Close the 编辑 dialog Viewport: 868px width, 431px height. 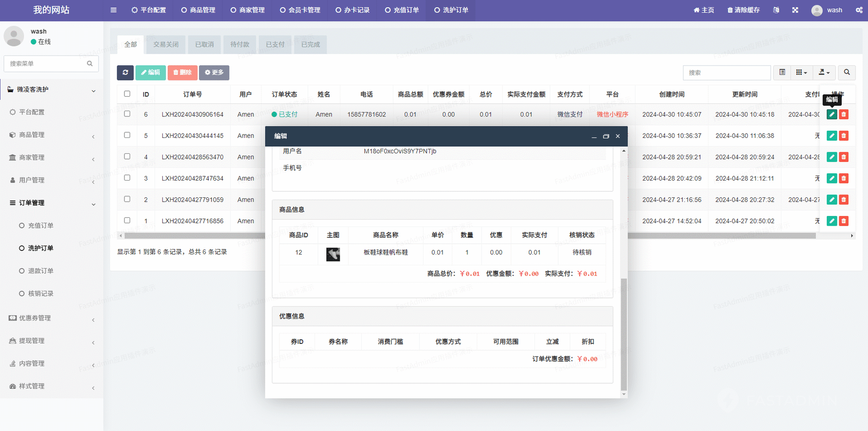(x=618, y=136)
